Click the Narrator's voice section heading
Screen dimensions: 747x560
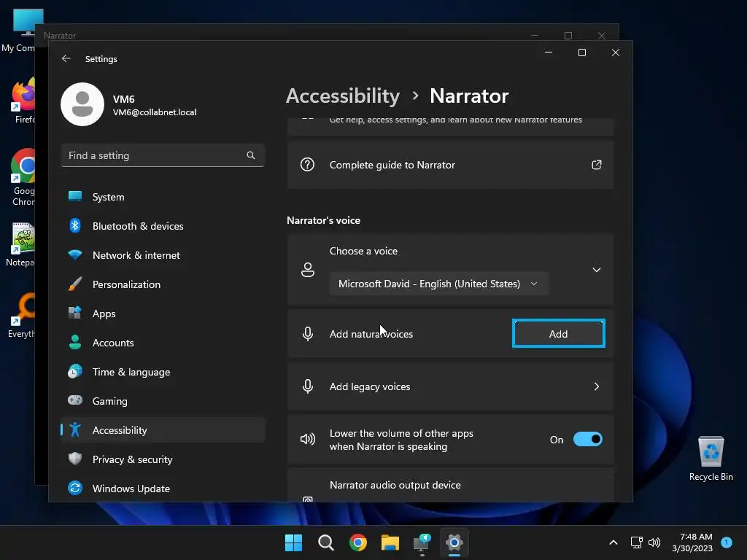(323, 220)
